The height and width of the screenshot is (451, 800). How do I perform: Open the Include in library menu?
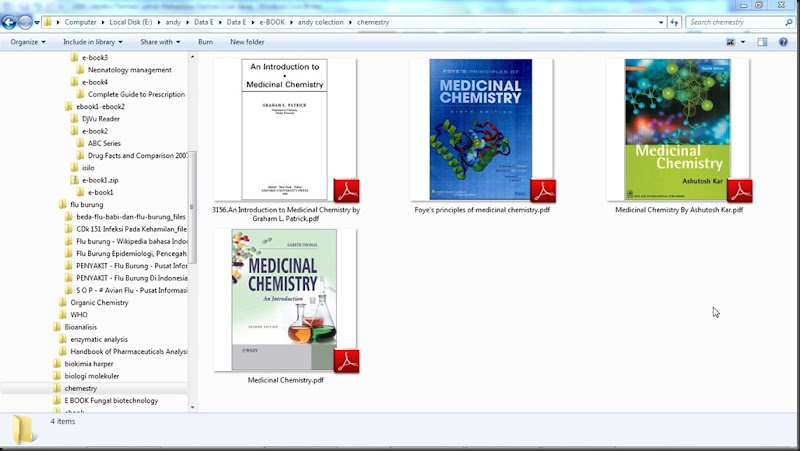pyautogui.click(x=93, y=42)
